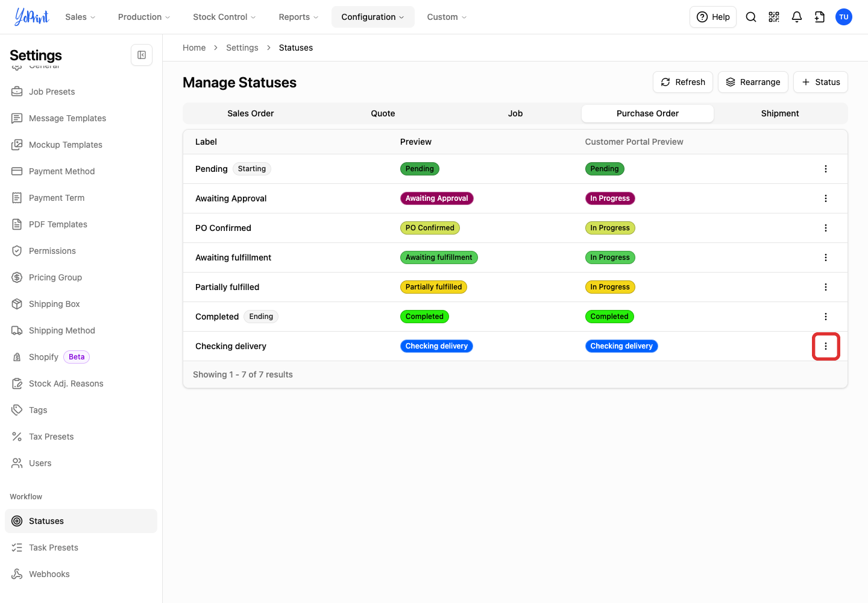This screenshot has width=868, height=603.
Task: Click the Shipping Method truck icon
Action: click(x=17, y=330)
